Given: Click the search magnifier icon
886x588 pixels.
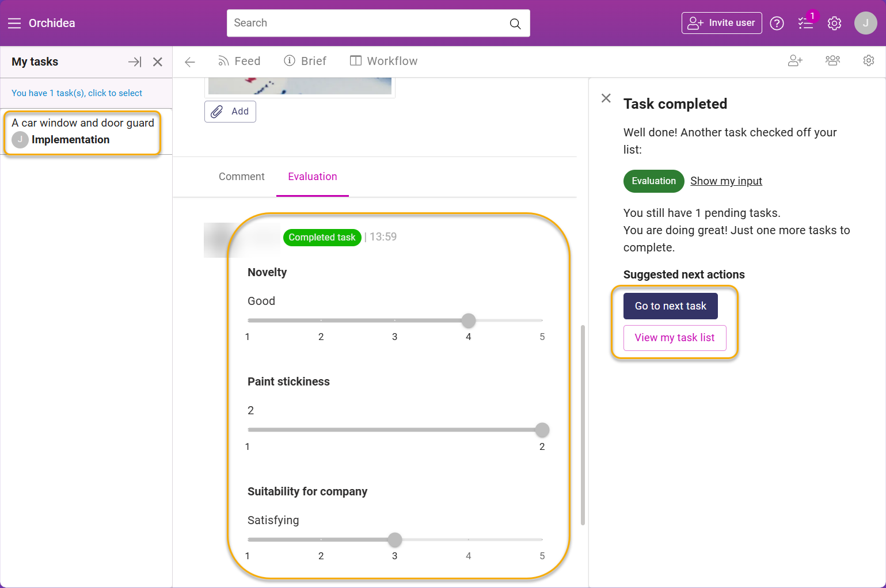Looking at the screenshot, I should tap(515, 24).
